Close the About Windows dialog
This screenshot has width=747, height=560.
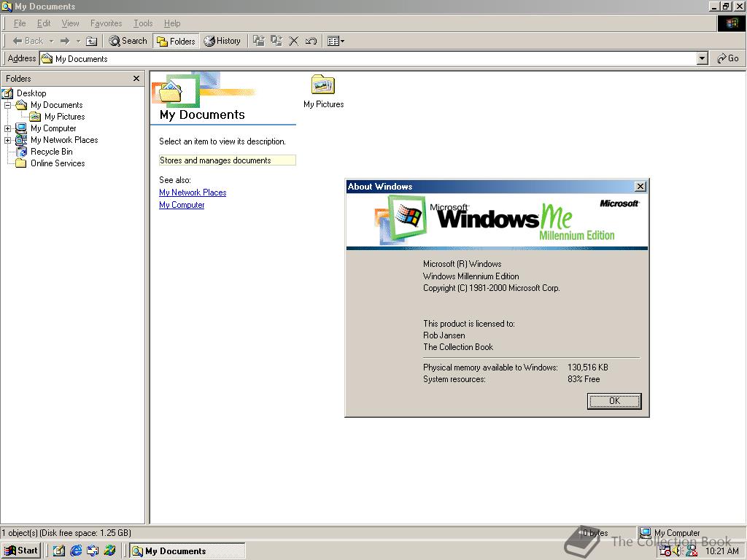640,187
